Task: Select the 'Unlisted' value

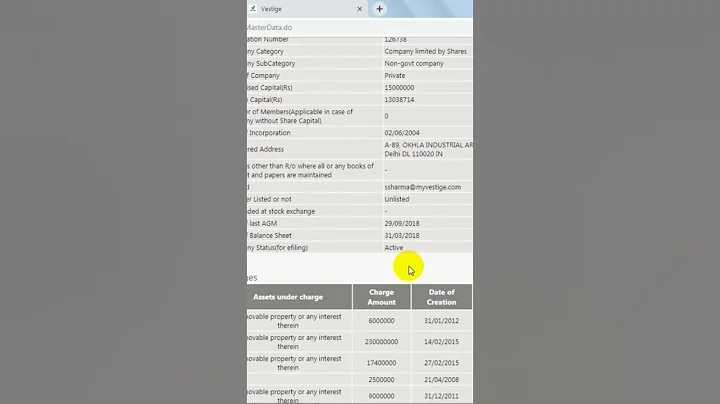Action: click(397, 199)
